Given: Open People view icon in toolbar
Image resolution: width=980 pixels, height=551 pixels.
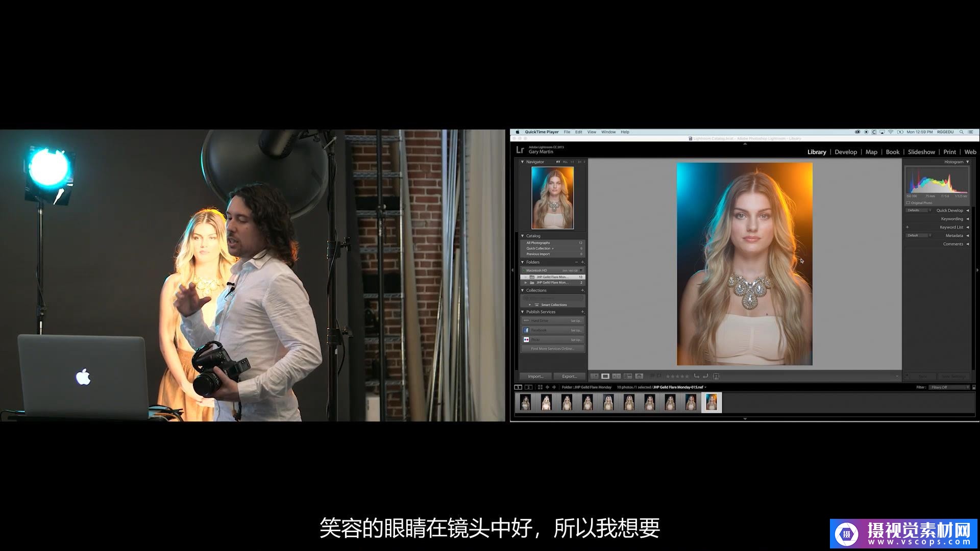Looking at the screenshot, I should coord(639,377).
